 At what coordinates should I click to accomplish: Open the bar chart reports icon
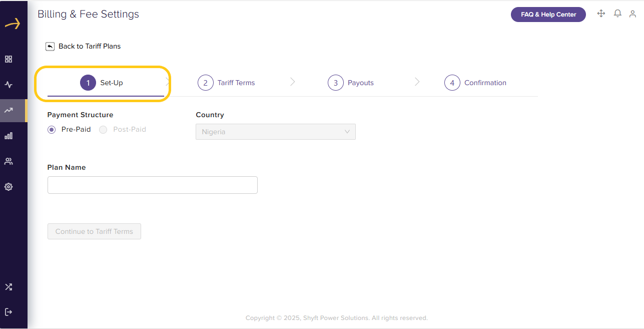click(9, 136)
